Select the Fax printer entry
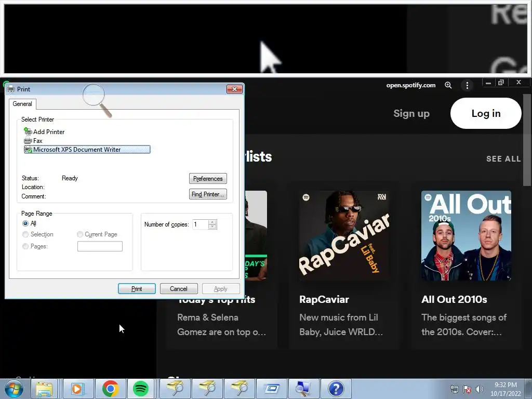 point(33,140)
